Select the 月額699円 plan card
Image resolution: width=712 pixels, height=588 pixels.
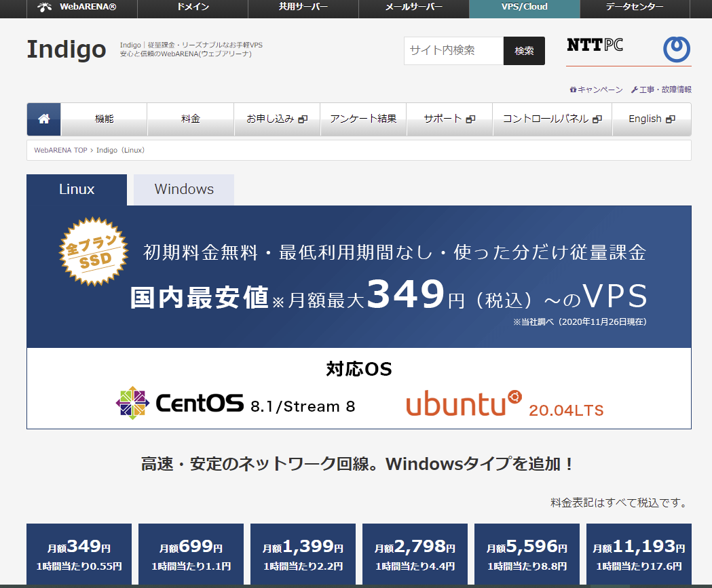click(191, 554)
